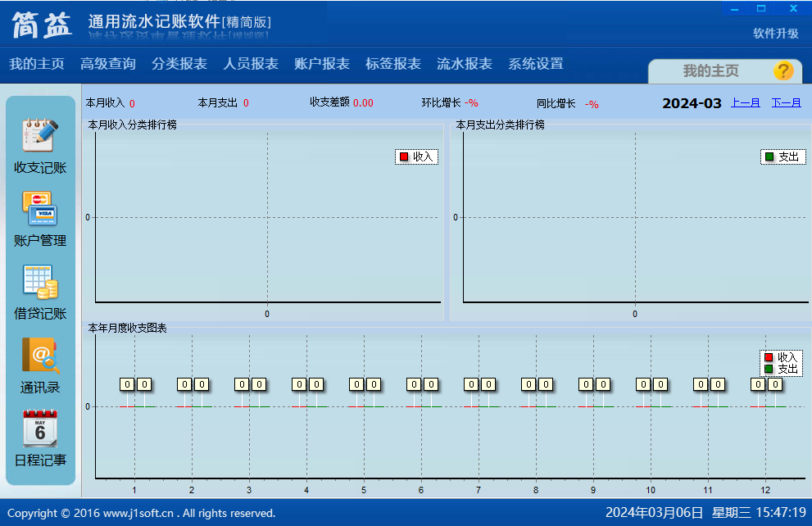Image resolution: width=812 pixels, height=526 pixels.
Task: Click the yellow question mark help icon
Action: 783,70
